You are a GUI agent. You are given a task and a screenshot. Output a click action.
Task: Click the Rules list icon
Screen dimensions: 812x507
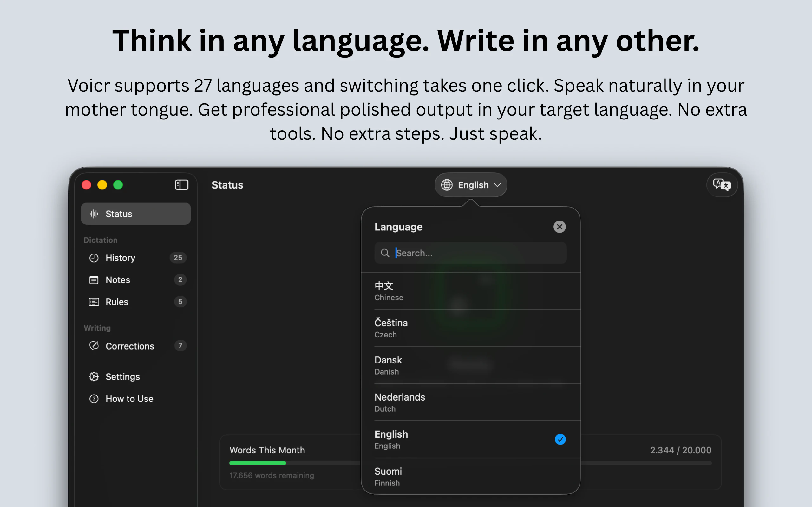tap(94, 302)
